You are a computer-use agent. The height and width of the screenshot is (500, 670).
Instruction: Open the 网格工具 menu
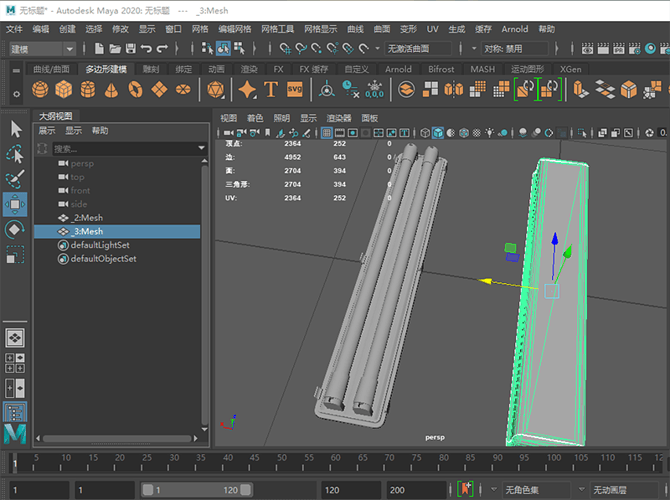point(278,30)
